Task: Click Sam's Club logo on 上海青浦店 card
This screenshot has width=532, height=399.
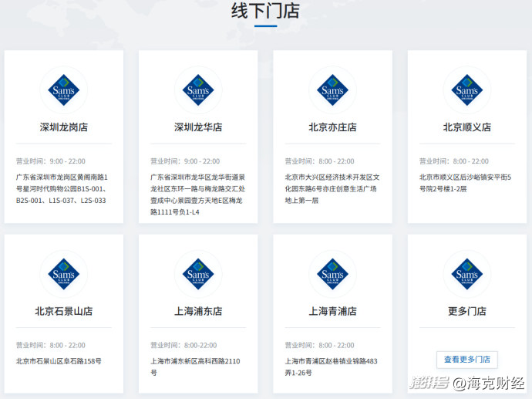Action: click(332, 274)
